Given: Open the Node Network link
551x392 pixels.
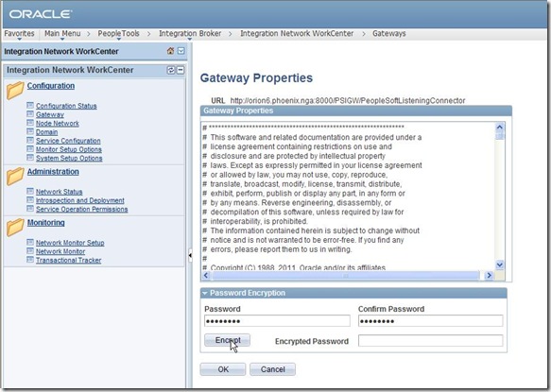Looking at the screenshot, I should pyautogui.click(x=58, y=124).
